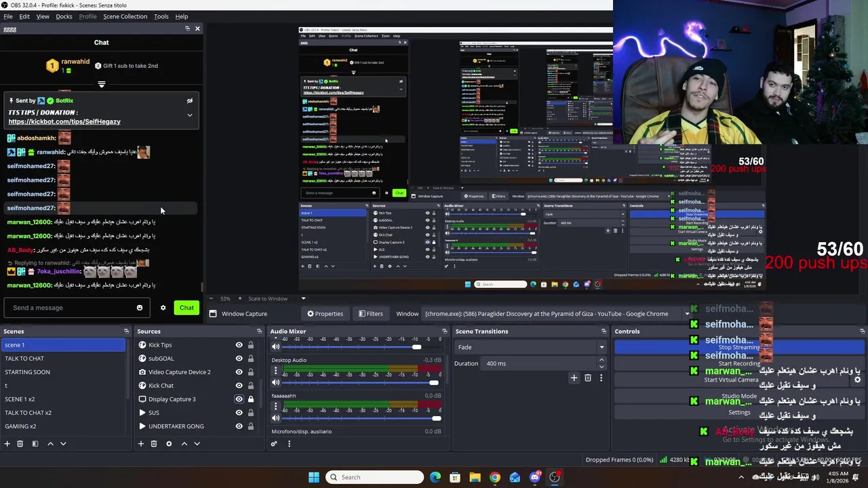This screenshot has width=868, height=488.
Task: Click Stop Streaming in Controls
Action: pos(739,347)
